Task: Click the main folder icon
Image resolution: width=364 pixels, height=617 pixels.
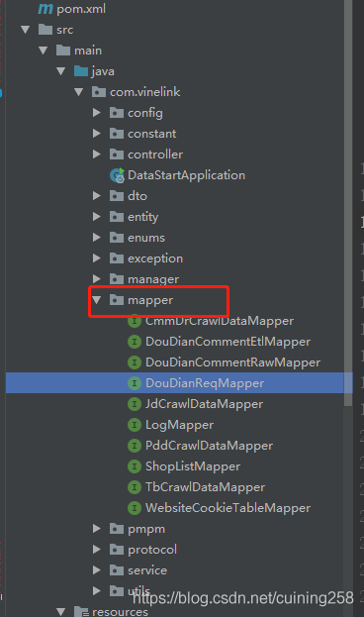Action: pyautogui.click(x=63, y=51)
